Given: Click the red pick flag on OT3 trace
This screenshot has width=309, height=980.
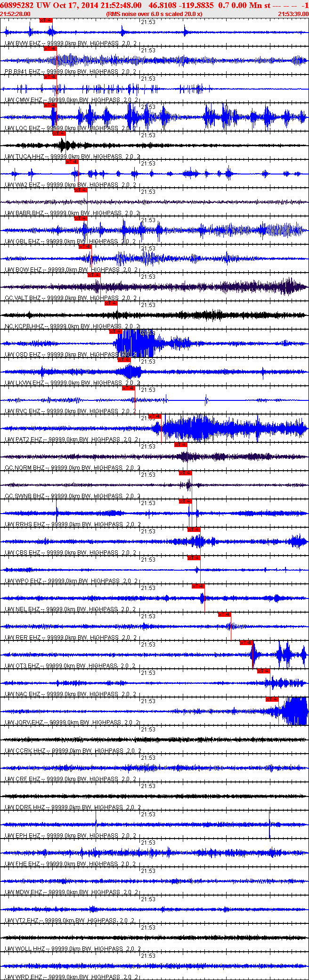Looking at the screenshot, I should pyautogui.click(x=246, y=643).
